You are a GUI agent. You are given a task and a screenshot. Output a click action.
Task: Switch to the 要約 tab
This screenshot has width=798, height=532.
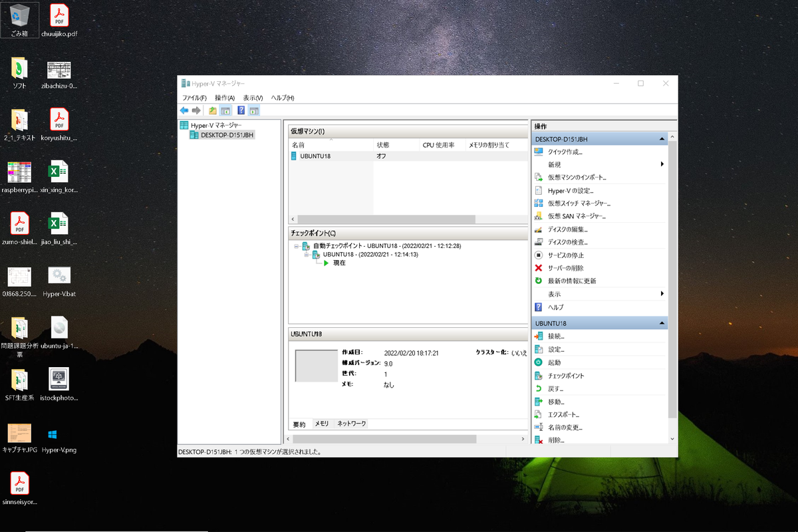299,424
